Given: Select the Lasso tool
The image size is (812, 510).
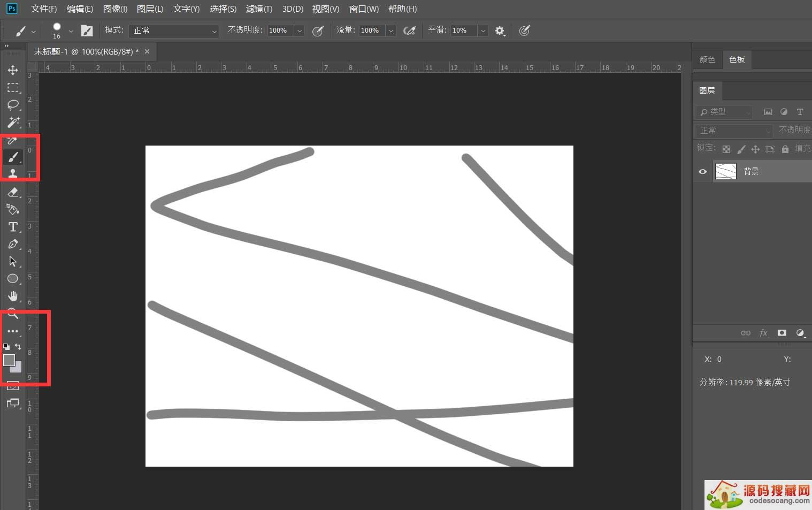Looking at the screenshot, I should point(13,105).
